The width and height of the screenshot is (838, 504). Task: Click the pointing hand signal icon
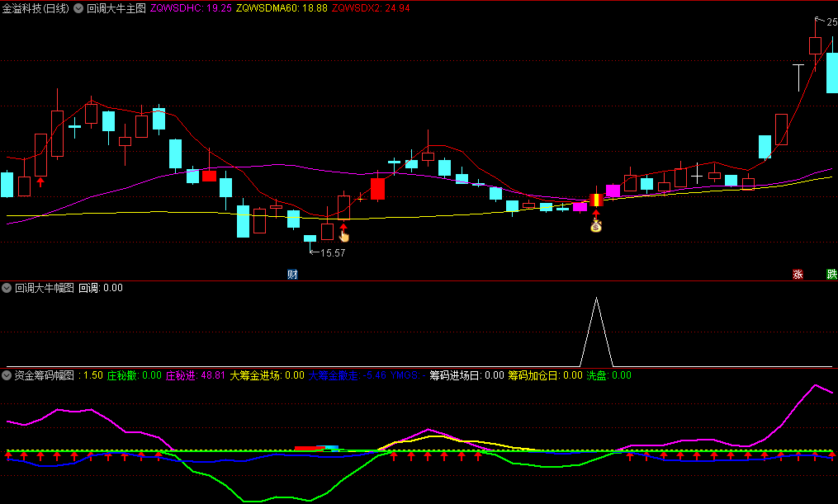[x=344, y=236]
